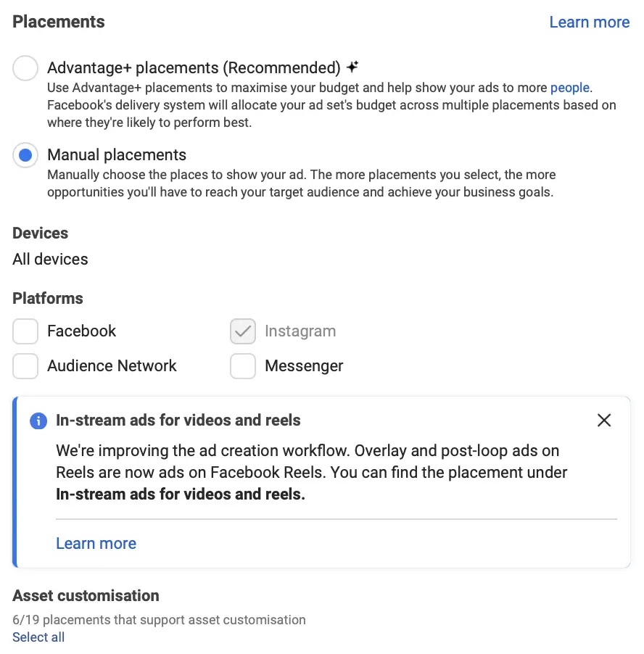Check the Audience Network checkbox

[25, 365]
